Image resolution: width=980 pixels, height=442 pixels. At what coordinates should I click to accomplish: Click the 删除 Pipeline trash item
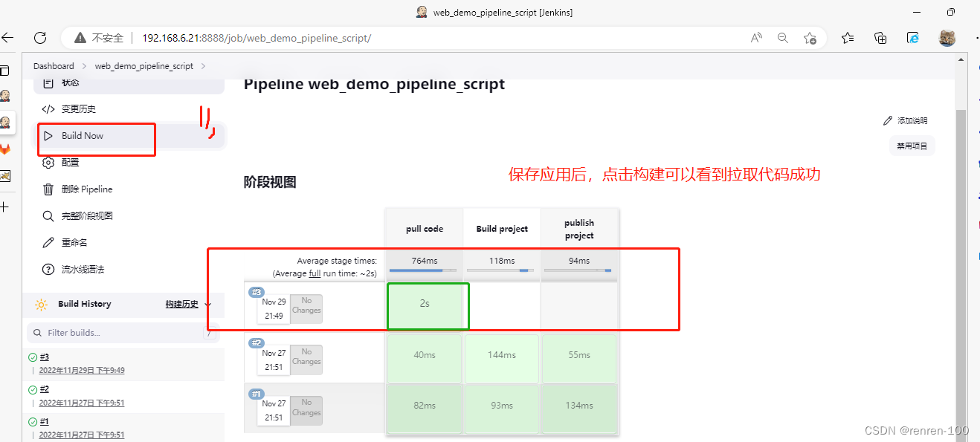coord(77,189)
